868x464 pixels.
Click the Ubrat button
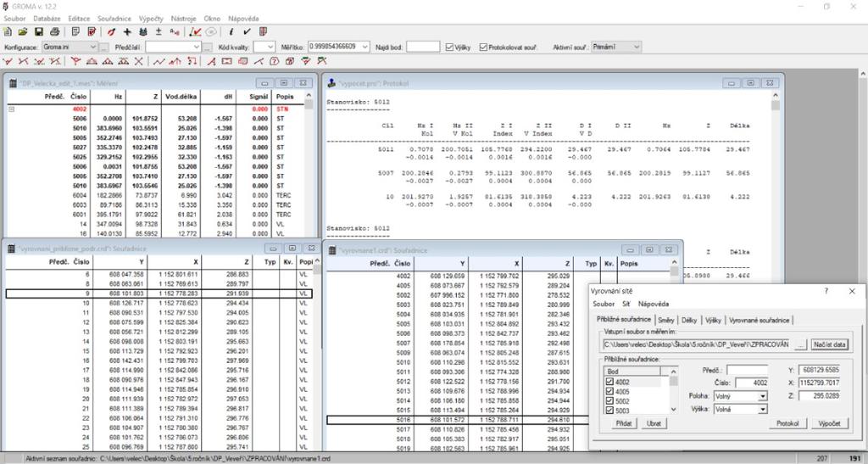[x=654, y=423]
